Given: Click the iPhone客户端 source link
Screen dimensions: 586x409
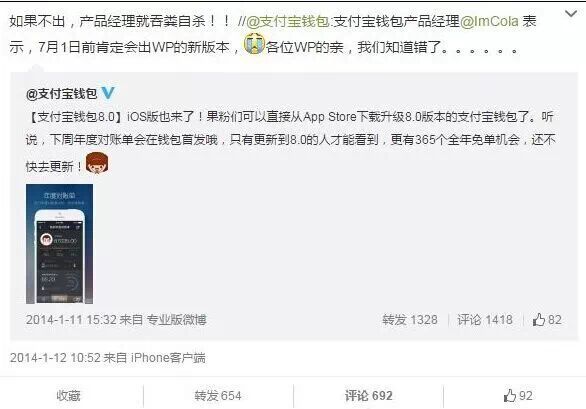Looking at the screenshot, I should click(x=168, y=358).
